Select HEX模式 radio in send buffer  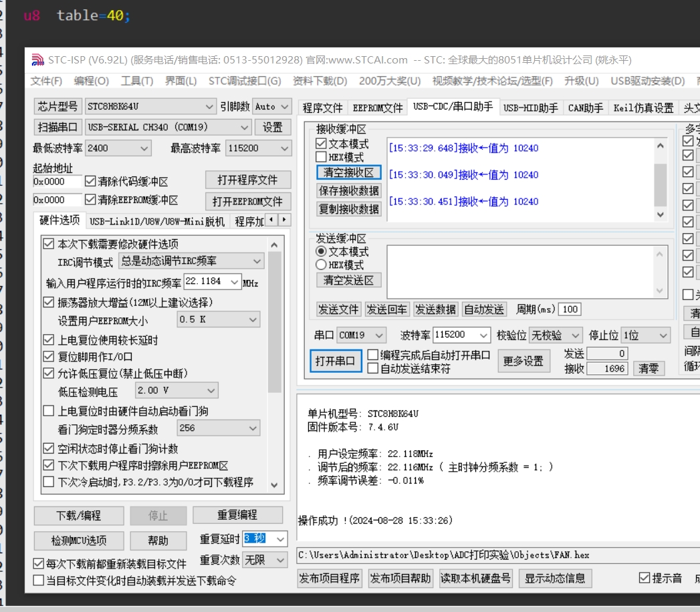321,265
